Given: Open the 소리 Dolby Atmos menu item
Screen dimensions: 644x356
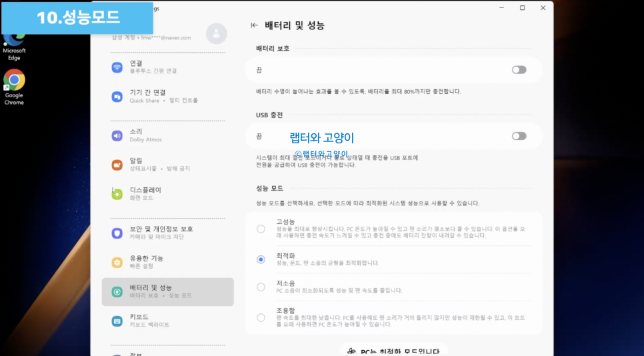Looking at the screenshot, I should (x=167, y=136).
